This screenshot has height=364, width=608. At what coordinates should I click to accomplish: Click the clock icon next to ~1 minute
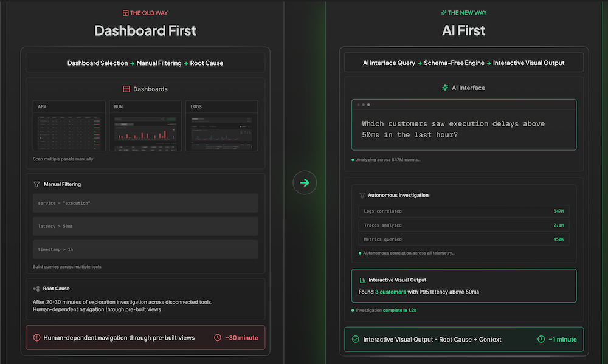click(541, 339)
